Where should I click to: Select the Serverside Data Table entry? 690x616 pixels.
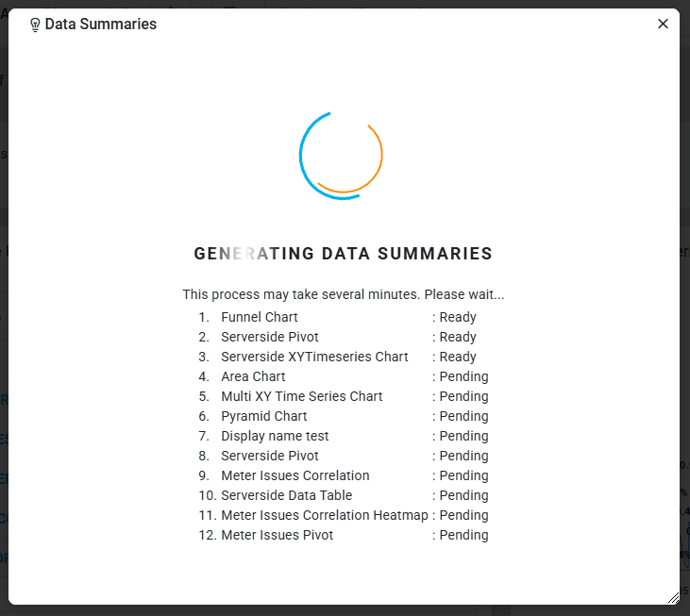click(287, 495)
